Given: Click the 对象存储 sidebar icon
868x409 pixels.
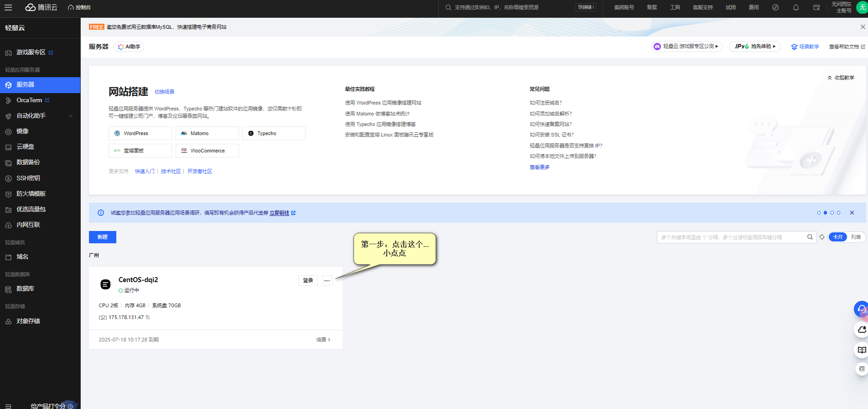Looking at the screenshot, I should pos(8,321).
